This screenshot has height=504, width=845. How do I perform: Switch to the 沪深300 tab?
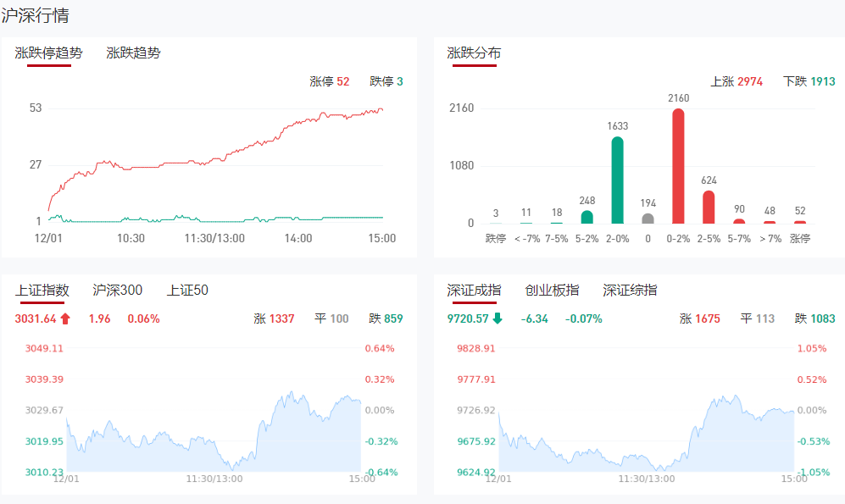pos(117,291)
